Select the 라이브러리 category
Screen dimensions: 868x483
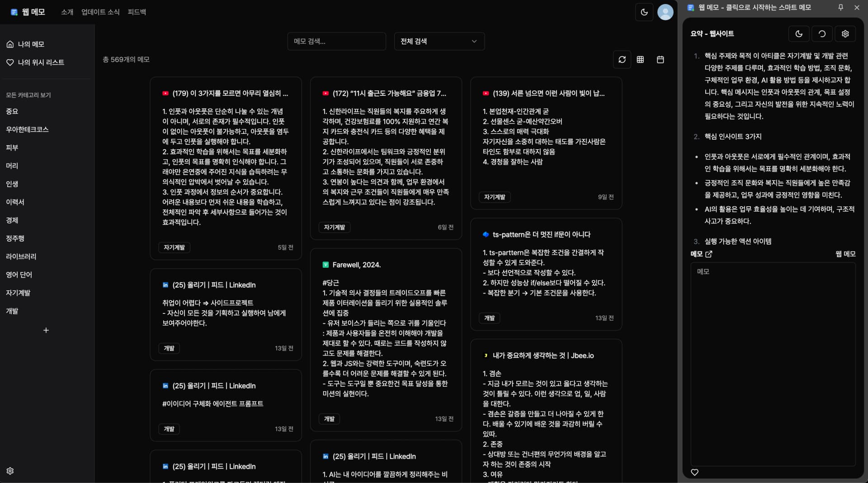tap(21, 256)
